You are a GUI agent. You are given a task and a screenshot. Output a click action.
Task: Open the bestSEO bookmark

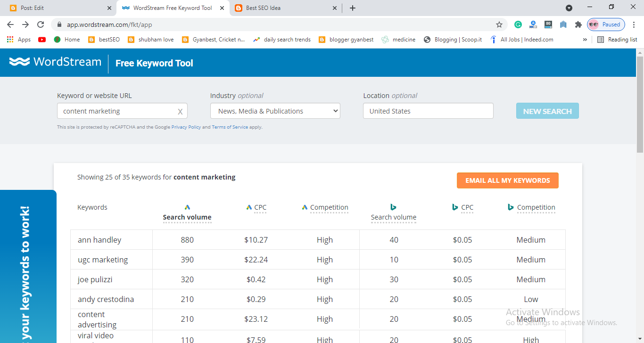pos(104,40)
